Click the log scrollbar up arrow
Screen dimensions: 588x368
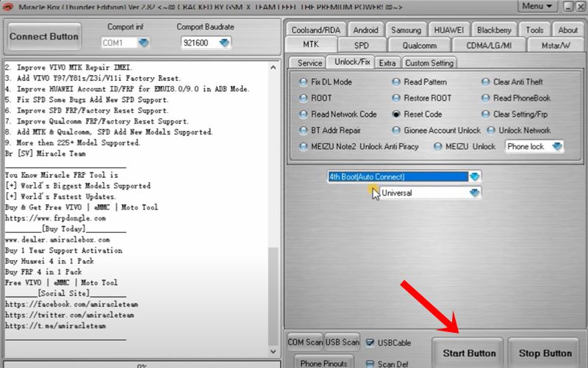[x=273, y=68]
